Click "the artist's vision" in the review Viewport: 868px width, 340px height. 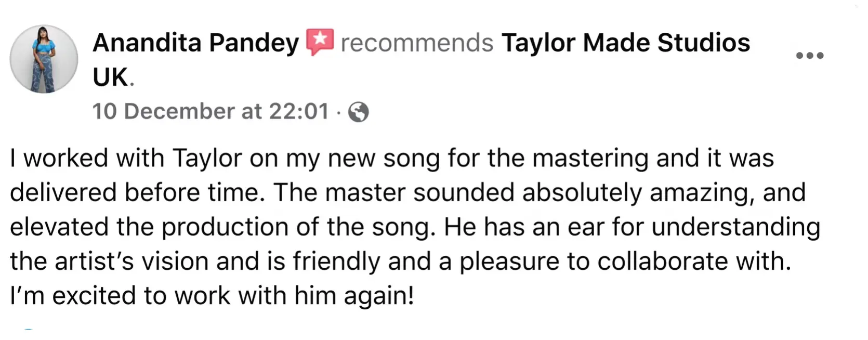point(109,261)
